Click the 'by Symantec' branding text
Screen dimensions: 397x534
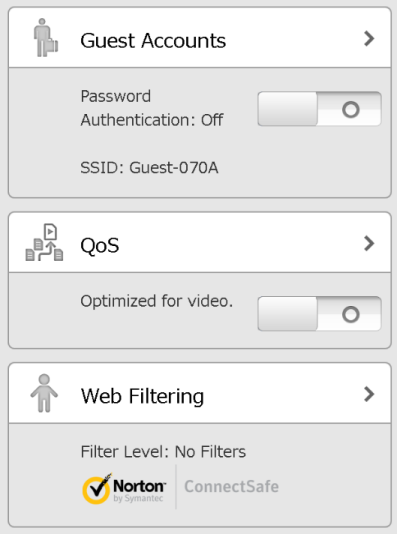pos(138,498)
